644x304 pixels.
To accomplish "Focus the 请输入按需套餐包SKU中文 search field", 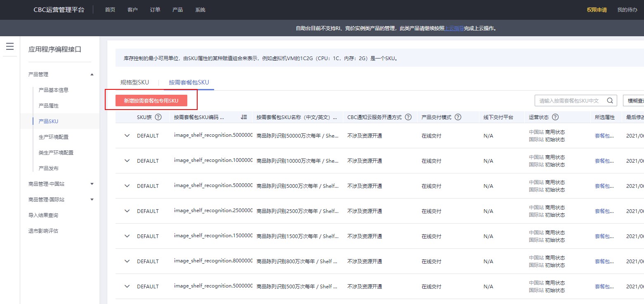I will (x=576, y=101).
